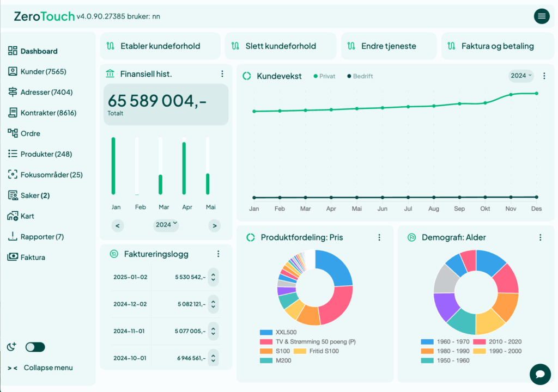Click the Etabler kundeforhold button

pos(160,46)
